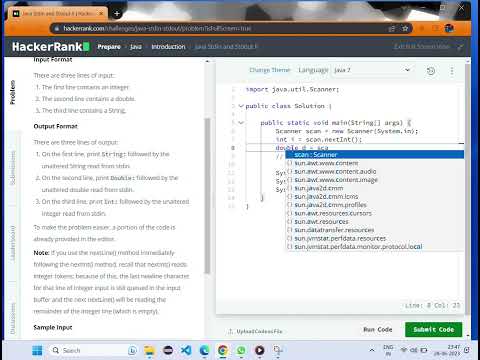Click the Run Code button

378,329
